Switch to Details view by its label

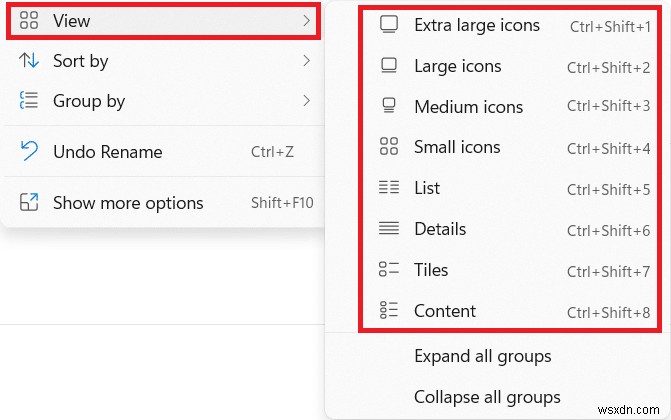(x=440, y=229)
